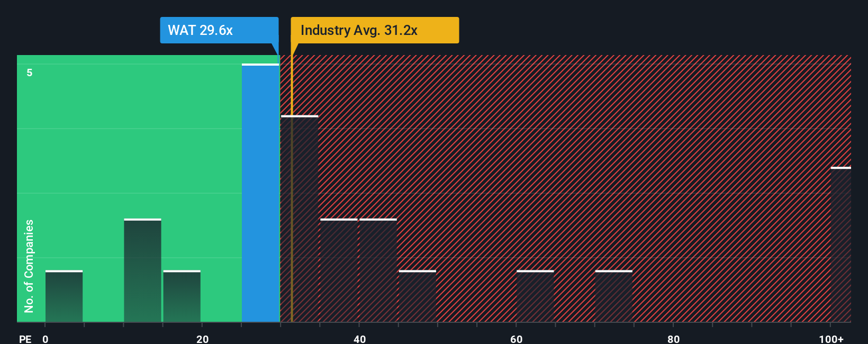This screenshot has width=868, height=344.
Task: Click the bar starting at PE 40
Action: [378, 270]
